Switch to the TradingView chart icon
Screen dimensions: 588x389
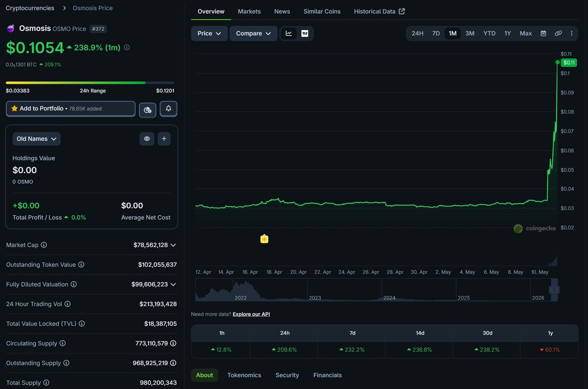tap(305, 33)
